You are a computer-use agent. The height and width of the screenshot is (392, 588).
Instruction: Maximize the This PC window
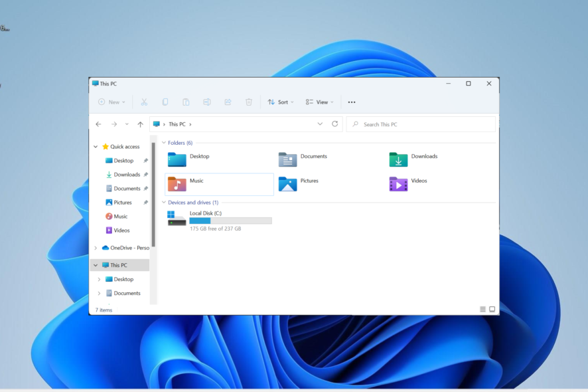469,83
